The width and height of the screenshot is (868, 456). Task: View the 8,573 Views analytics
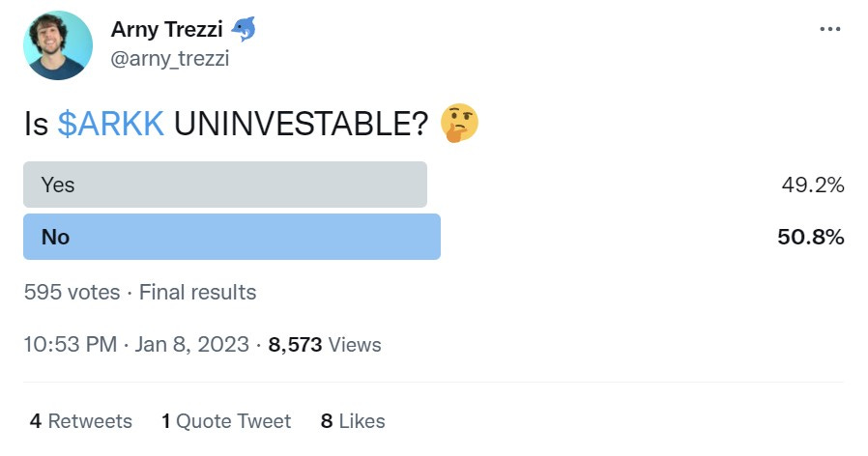325,345
